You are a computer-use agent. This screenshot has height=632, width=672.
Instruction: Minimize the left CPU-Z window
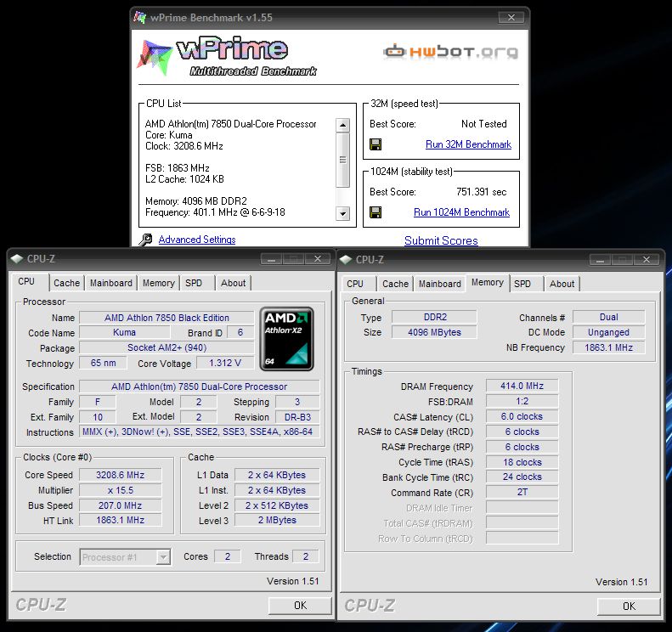tap(271, 259)
